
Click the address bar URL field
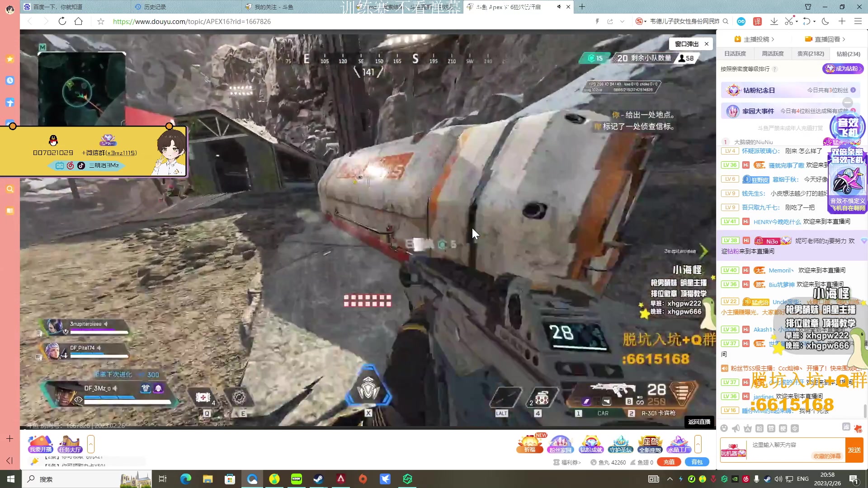coord(192,21)
